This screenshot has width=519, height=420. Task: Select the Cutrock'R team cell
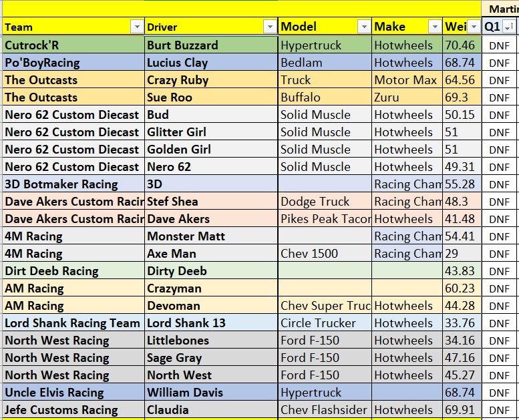point(73,45)
